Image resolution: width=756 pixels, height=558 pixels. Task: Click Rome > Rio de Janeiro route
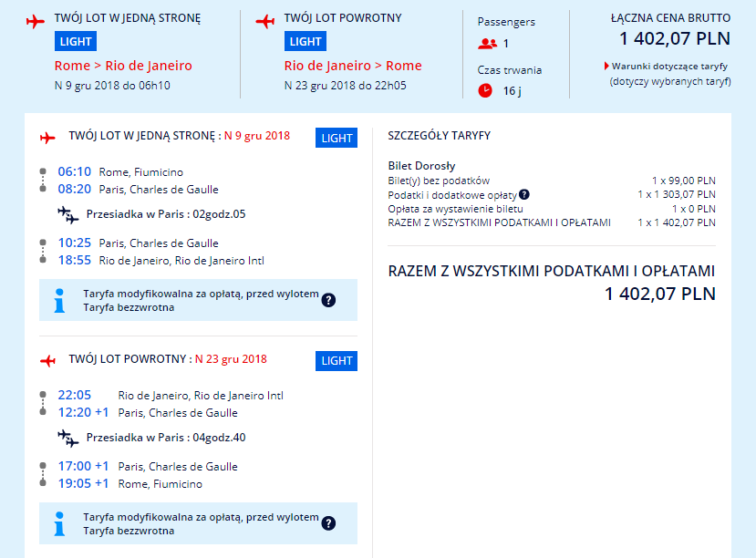pyautogui.click(x=123, y=66)
